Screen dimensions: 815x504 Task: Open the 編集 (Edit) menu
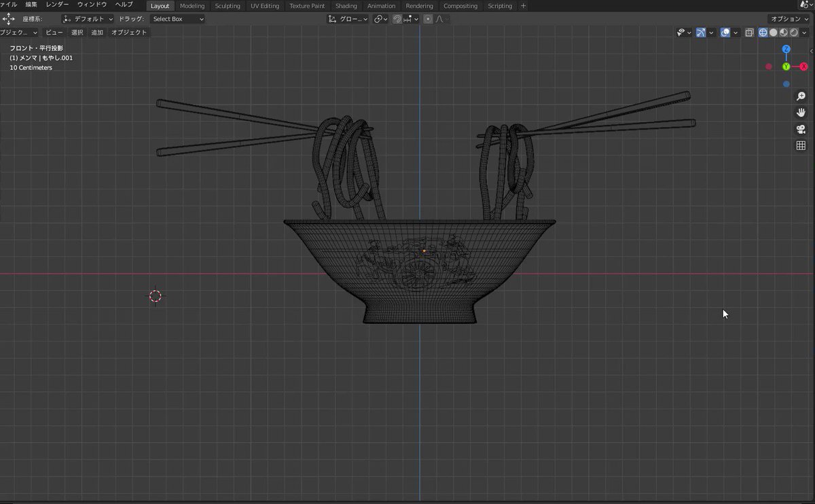coord(31,5)
